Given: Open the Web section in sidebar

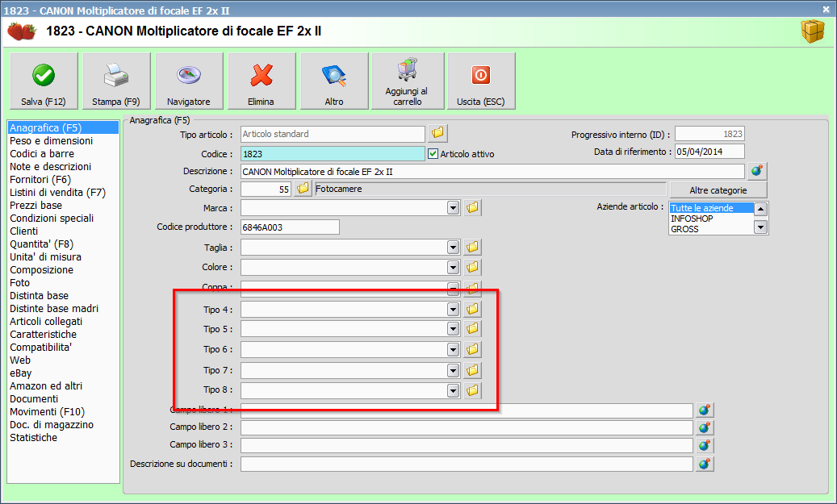Looking at the screenshot, I should click(x=20, y=360).
